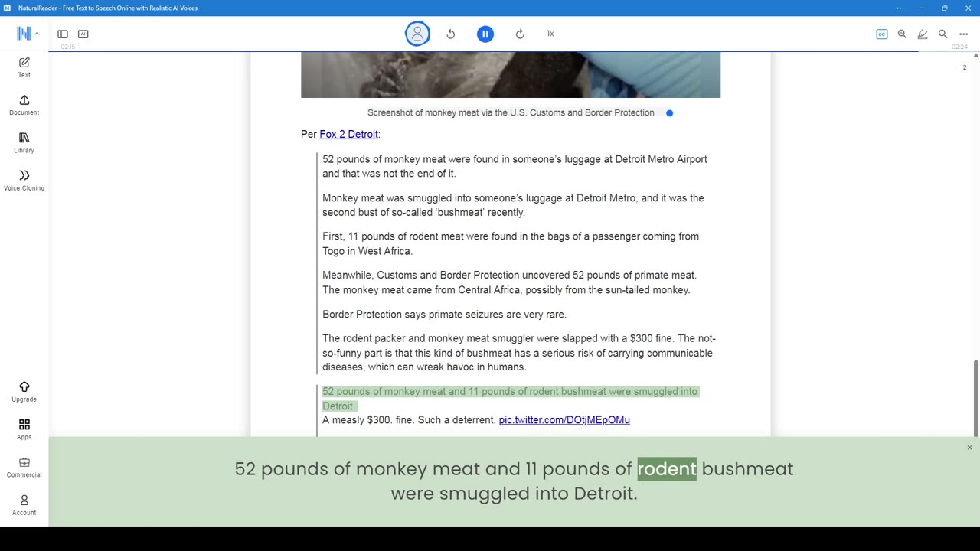Skip forward to the next sentence
The height and width of the screenshot is (551, 980).
point(520,34)
